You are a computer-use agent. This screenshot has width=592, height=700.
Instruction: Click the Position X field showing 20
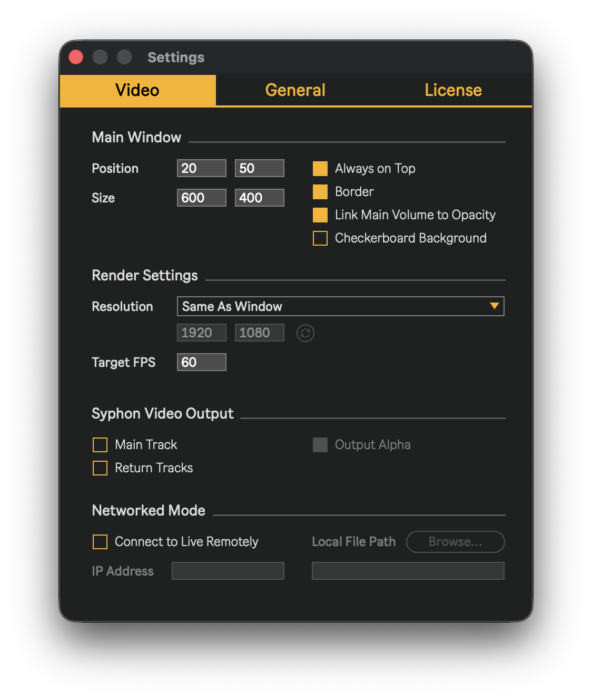tap(201, 169)
